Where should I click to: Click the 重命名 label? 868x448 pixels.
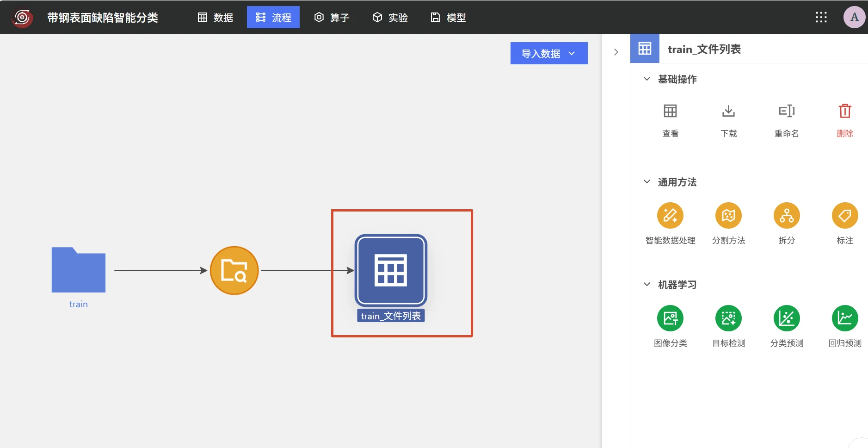[x=787, y=133]
